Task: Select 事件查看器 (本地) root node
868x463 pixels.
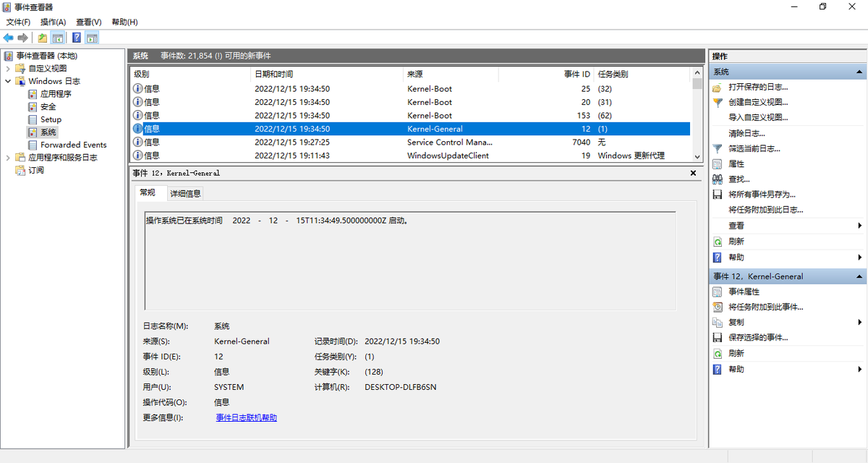Action: point(46,56)
